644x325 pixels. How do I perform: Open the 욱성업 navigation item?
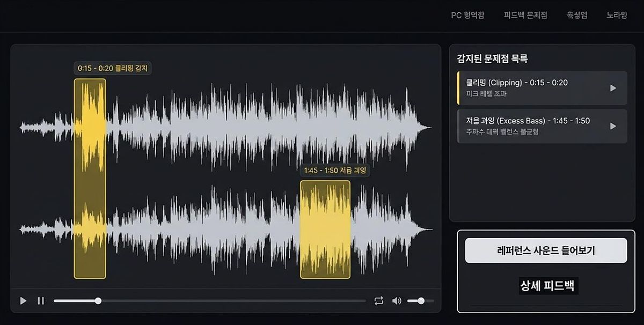(x=577, y=15)
